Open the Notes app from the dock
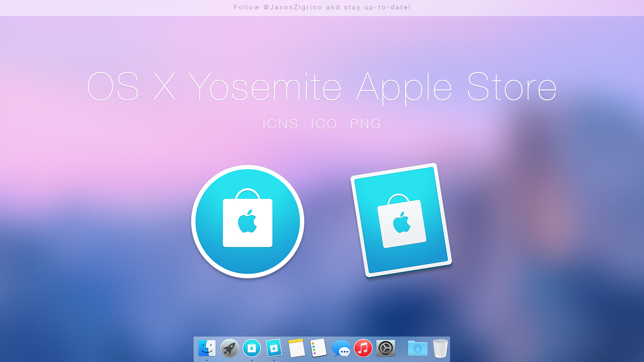644x362 pixels. [x=297, y=349]
